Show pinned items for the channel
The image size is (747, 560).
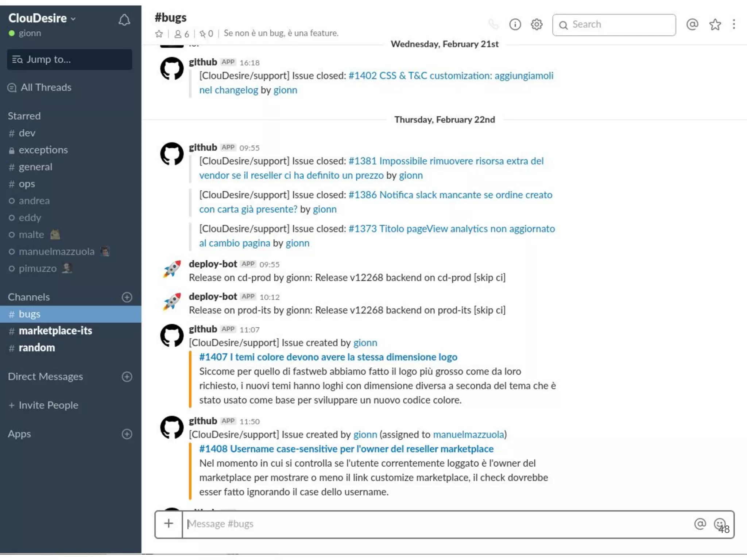(206, 34)
